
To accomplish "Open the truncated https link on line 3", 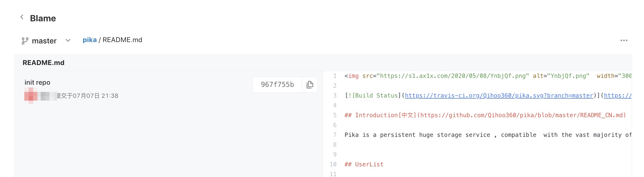I will pos(618,96).
